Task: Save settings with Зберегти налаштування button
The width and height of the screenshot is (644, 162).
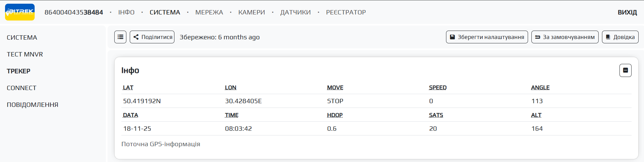Action: [x=487, y=37]
